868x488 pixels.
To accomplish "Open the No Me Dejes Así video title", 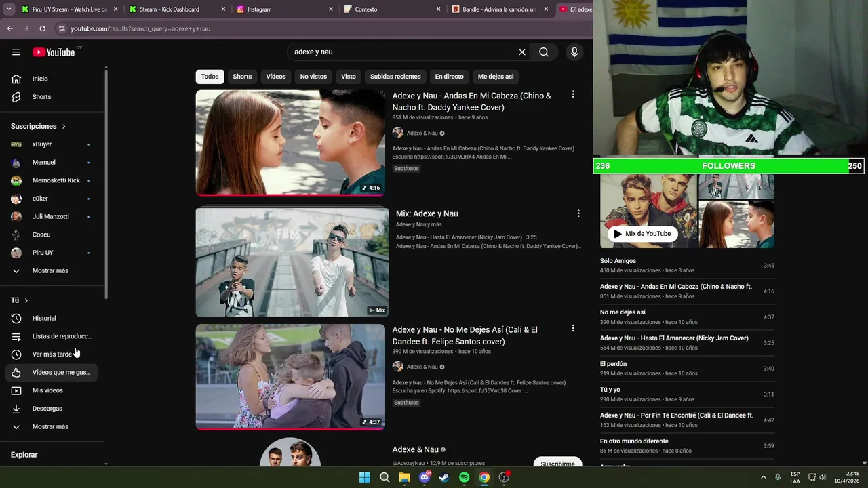I will (465, 335).
